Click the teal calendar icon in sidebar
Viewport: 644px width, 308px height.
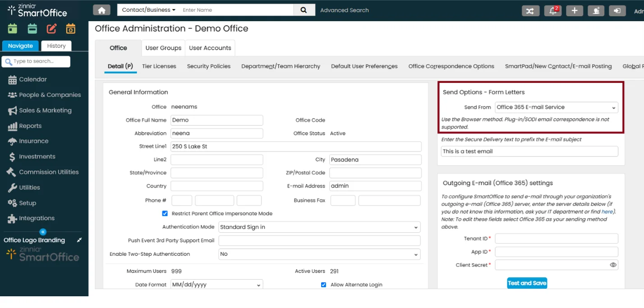[x=32, y=29]
